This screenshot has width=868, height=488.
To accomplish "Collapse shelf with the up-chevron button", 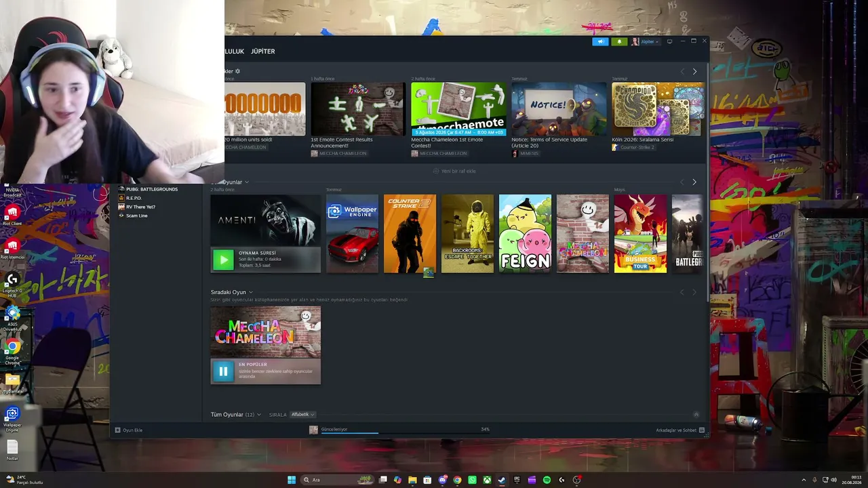I will [696, 414].
